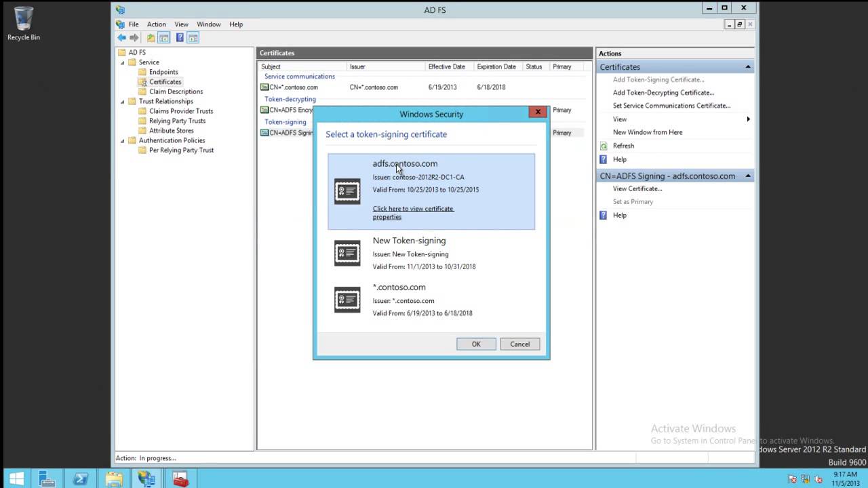Select Endpoints in the tree

[x=163, y=72]
